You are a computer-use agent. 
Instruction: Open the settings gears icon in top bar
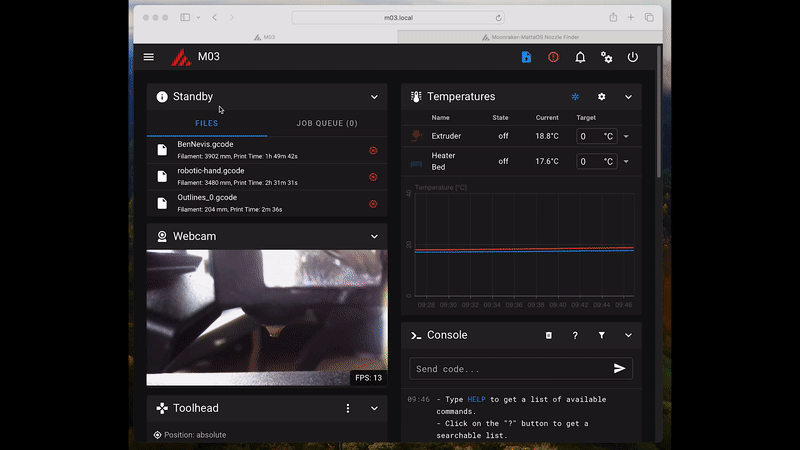606,57
